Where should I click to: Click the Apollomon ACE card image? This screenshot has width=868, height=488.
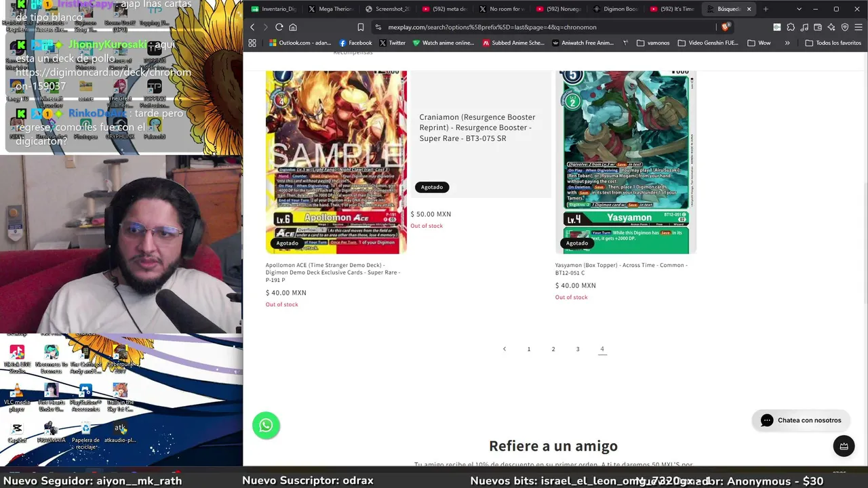point(336,162)
